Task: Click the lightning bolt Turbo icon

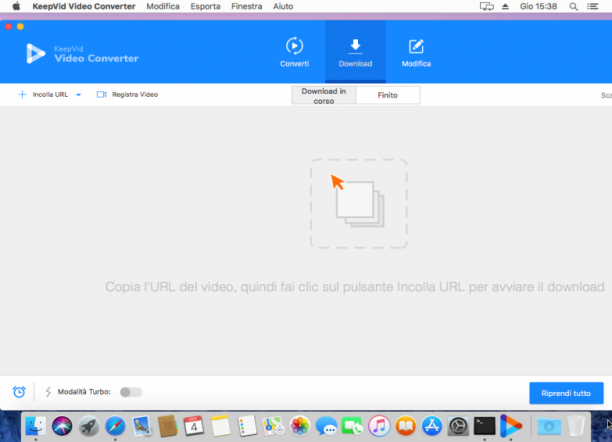Action: [x=48, y=392]
